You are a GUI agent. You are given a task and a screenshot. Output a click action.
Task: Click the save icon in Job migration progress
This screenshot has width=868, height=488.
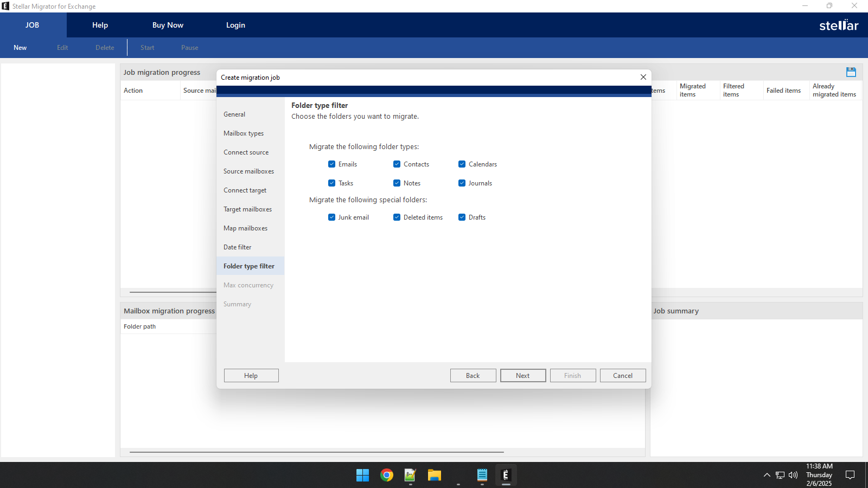(x=851, y=72)
